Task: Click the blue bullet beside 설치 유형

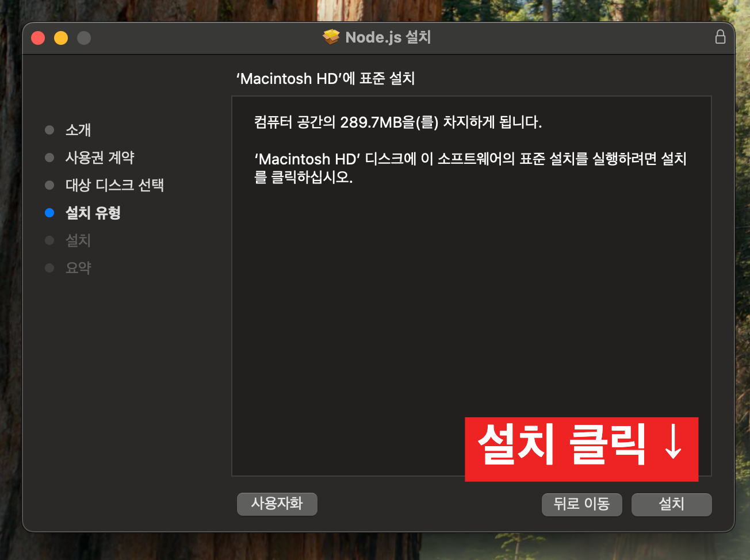Action: 49,213
